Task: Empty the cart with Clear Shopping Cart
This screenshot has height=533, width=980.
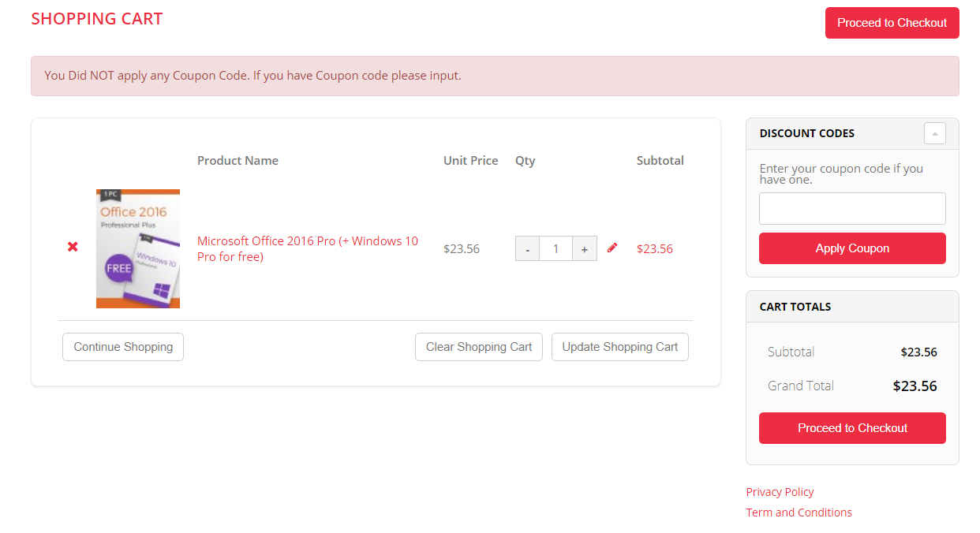Action: tap(479, 347)
